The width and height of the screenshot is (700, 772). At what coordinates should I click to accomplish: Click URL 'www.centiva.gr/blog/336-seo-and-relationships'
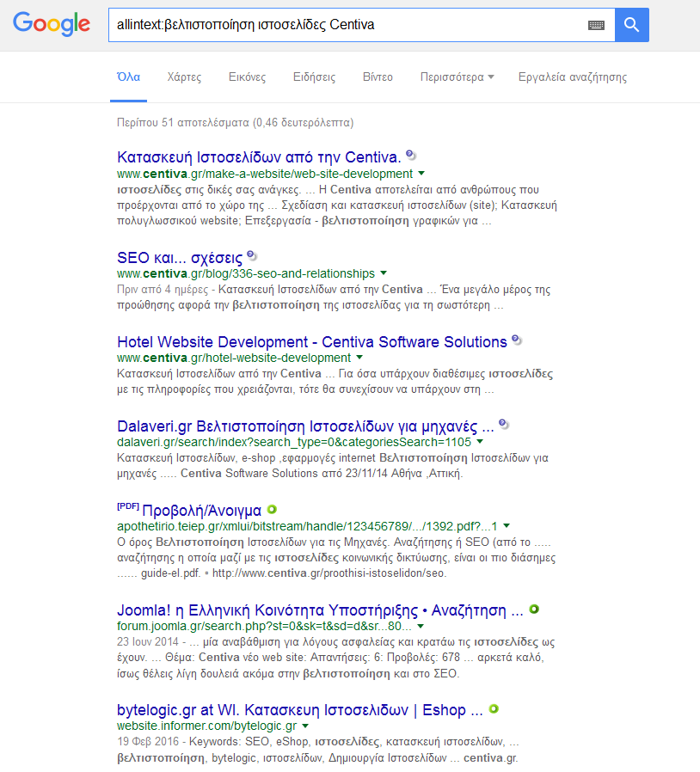[246, 273]
